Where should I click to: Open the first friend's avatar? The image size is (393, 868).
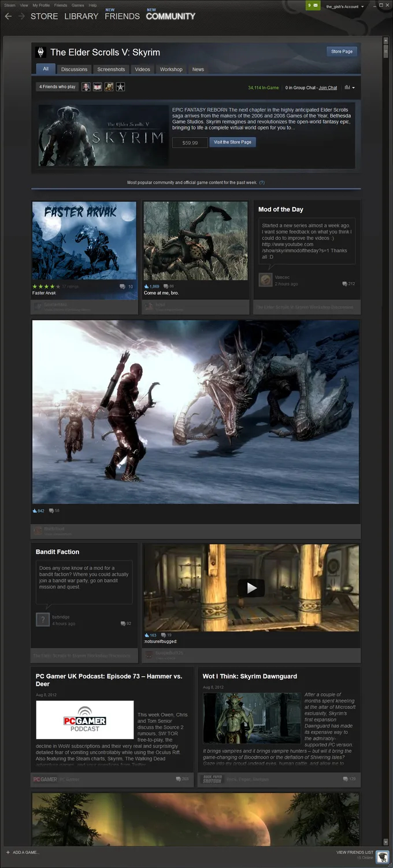(x=86, y=87)
